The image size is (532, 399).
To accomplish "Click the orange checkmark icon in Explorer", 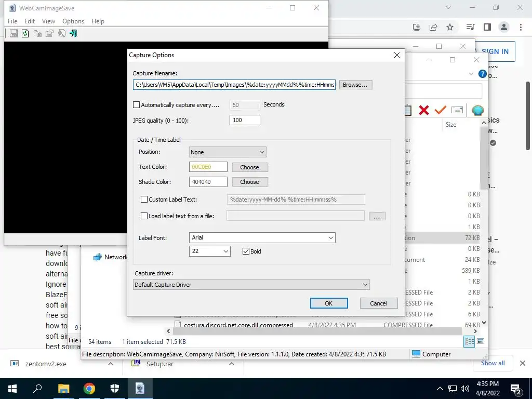I will pyautogui.click(x=441, y=110).
